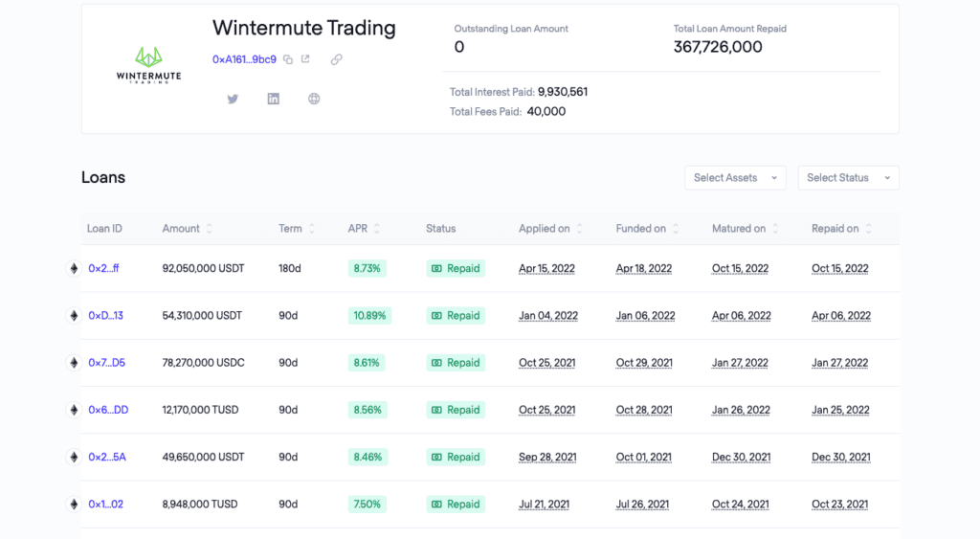Click Ethereum icon on loan 0x2...ff row

[74, 268]
